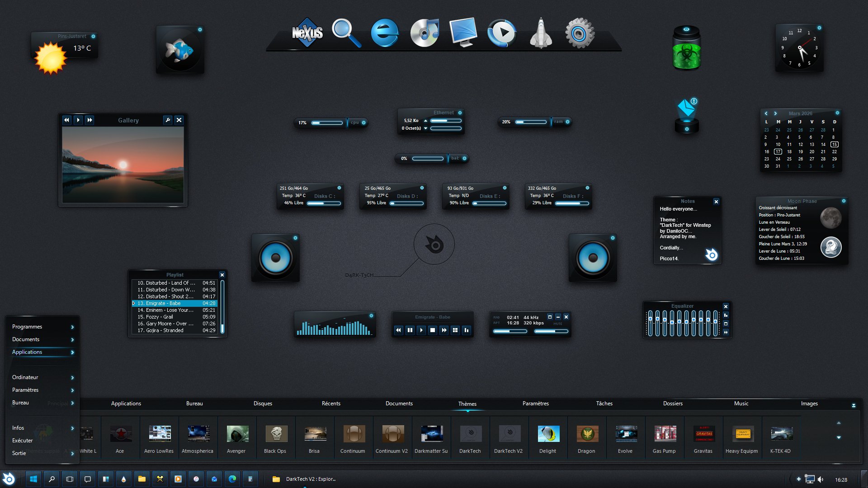
Task: Launch the rocket icon in the dock
Action: click(x=541, y=33)
